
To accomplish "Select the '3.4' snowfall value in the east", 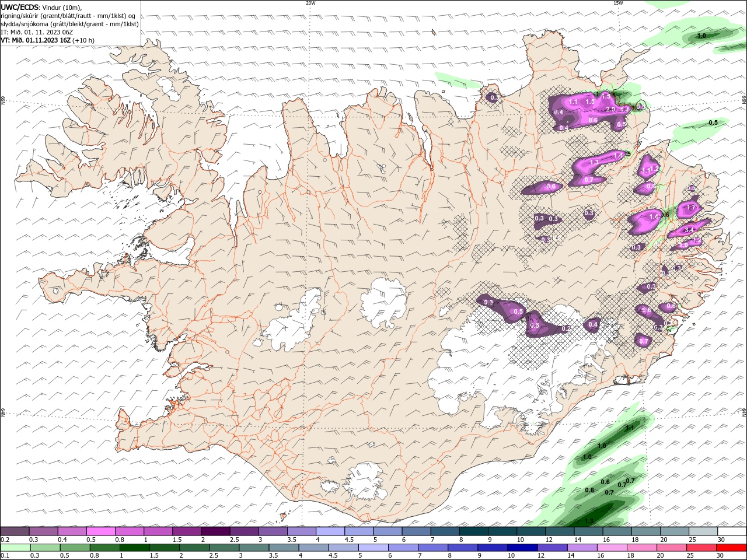I will click(x=689, y=230).
